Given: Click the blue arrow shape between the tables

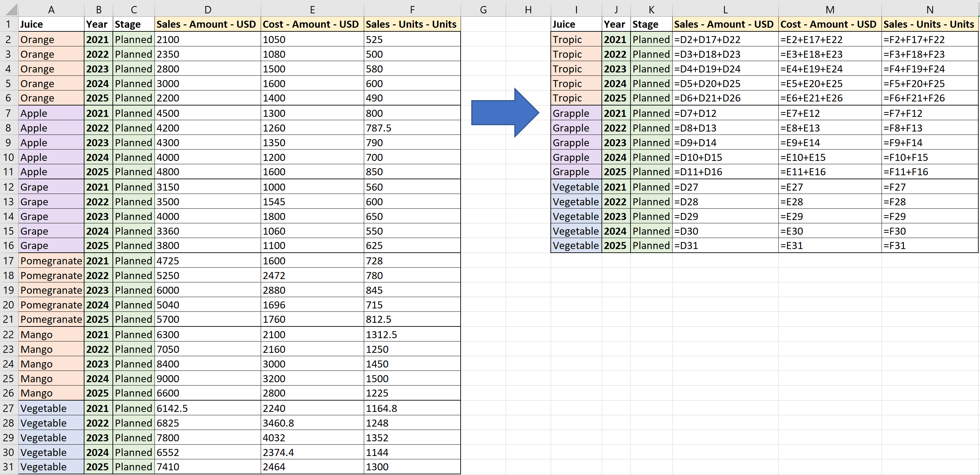Looking at the screenshot, I should click(x=506, y=113).
